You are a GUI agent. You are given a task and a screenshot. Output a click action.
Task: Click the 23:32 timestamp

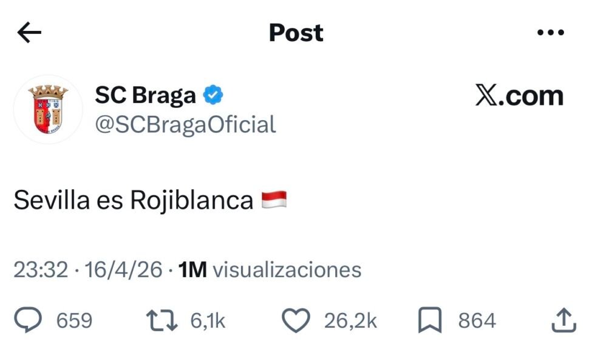click(41, 270)
